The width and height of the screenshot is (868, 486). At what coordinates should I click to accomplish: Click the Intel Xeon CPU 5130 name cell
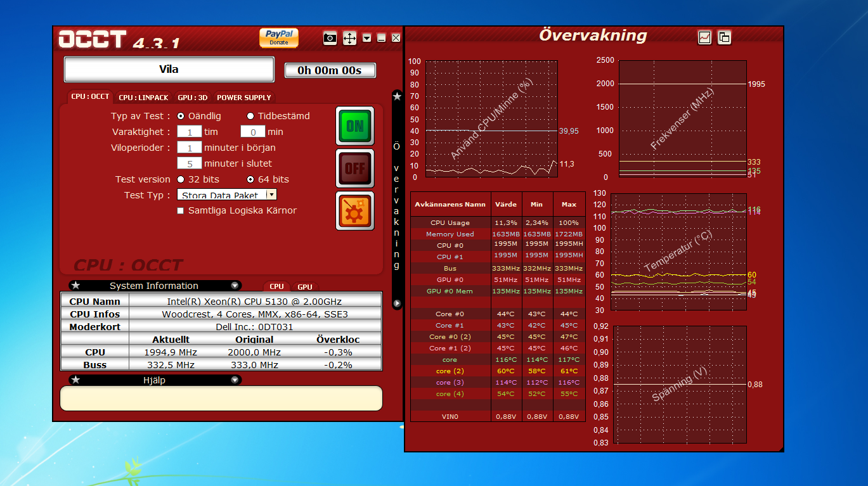[x=256, y=302]
